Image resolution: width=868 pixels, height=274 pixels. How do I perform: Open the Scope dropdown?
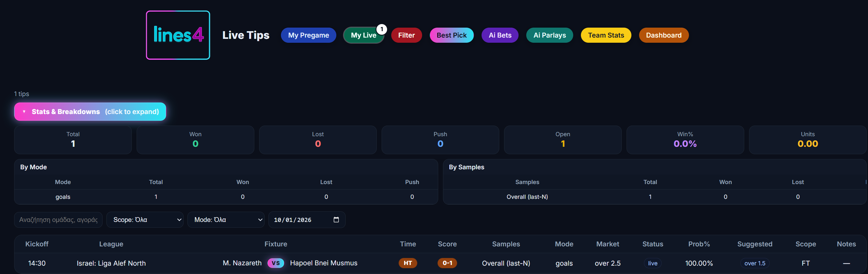(x=145, y=220)
